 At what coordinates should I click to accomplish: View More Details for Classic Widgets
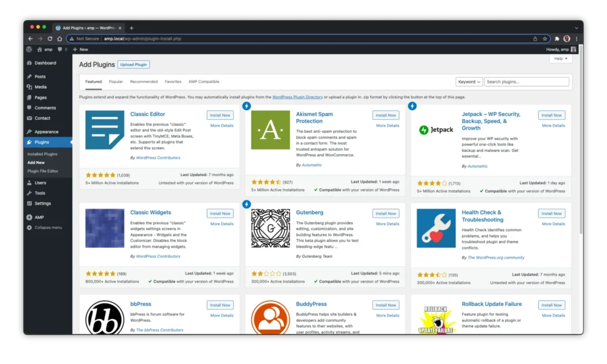coord(222,224)
